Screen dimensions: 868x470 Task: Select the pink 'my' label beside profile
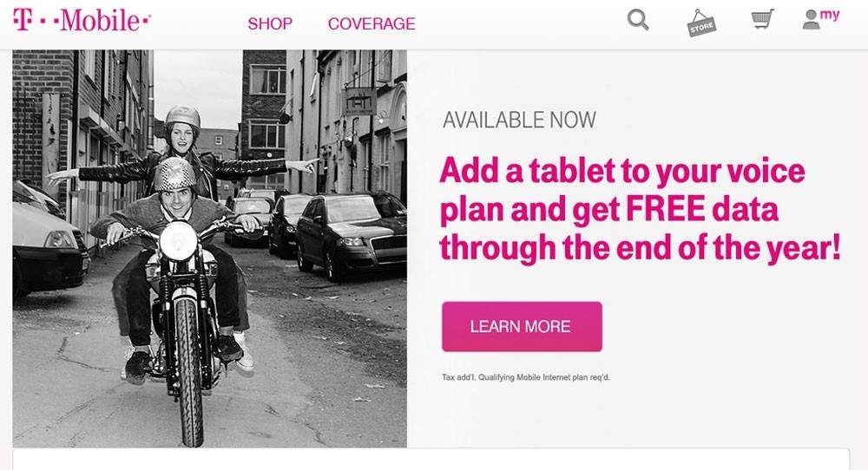click(x=830, y=15)
